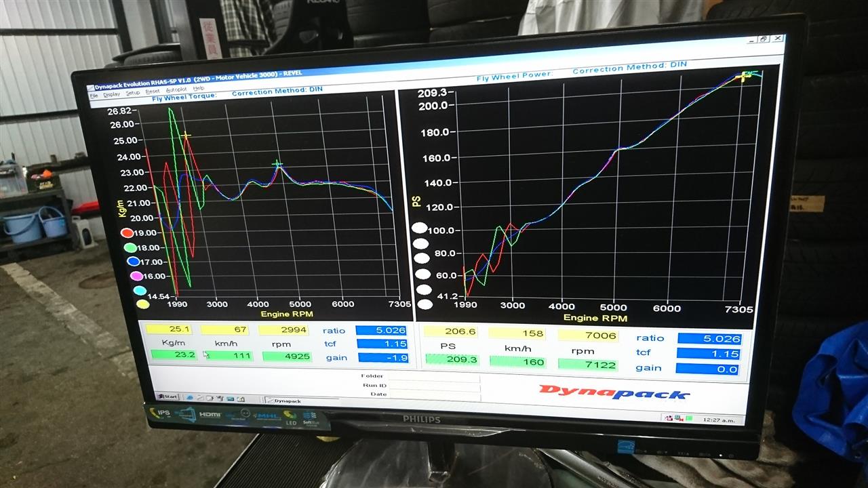Click Correction Method: DIN above torque graph
The image size is (868, 488).
coord(277,91)
